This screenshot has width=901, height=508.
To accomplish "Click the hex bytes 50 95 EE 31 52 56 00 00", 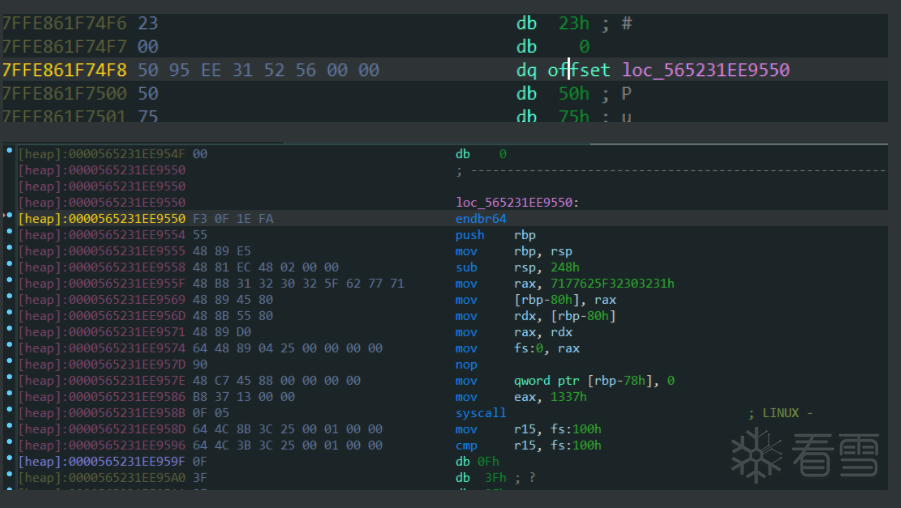I will point(258,70).
